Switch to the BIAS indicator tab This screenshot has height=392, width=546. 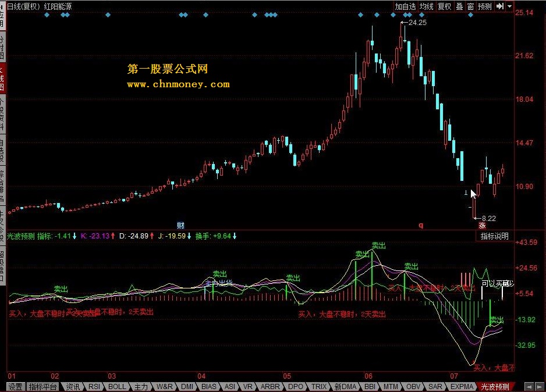pyautogui.click(x=209, y=387)
